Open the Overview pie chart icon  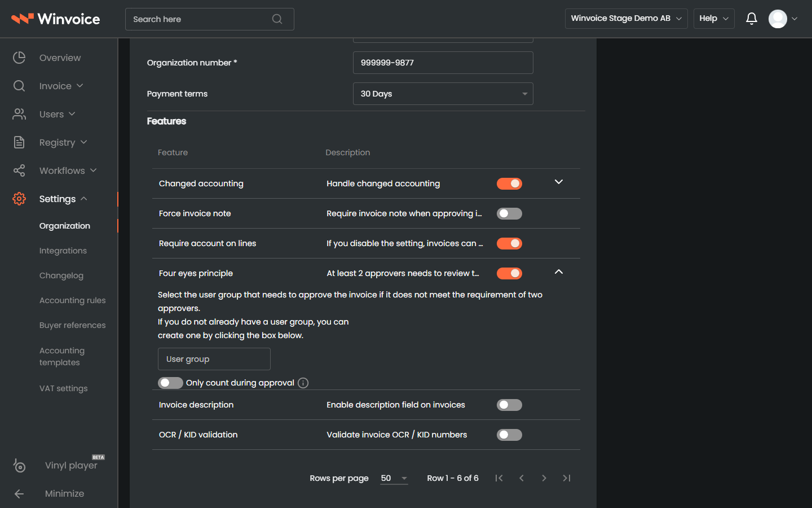[19, 58]
